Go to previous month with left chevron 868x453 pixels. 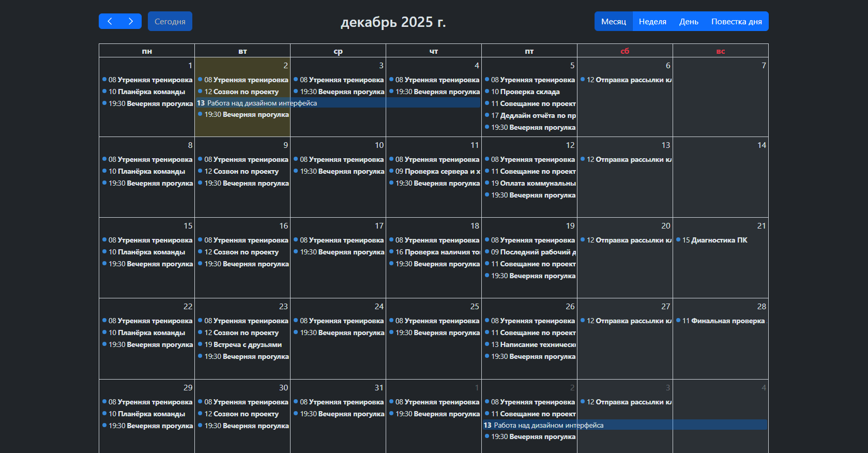110,21
